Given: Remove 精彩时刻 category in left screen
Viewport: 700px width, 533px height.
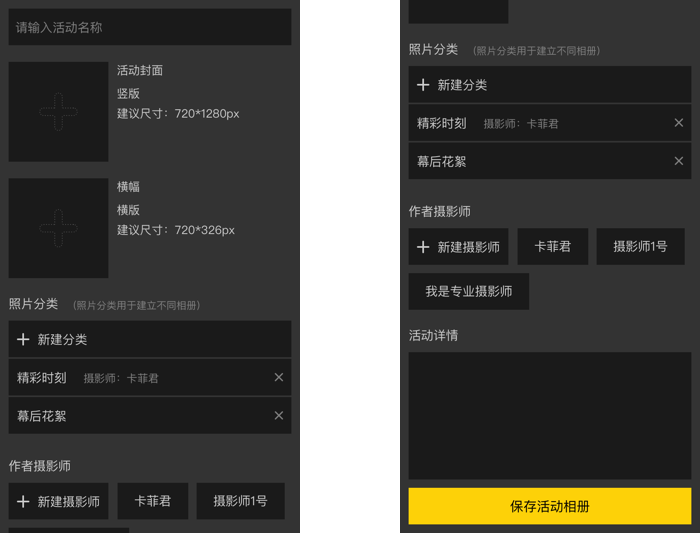Looking at the screenshot, I should click(x=279, y=377).
